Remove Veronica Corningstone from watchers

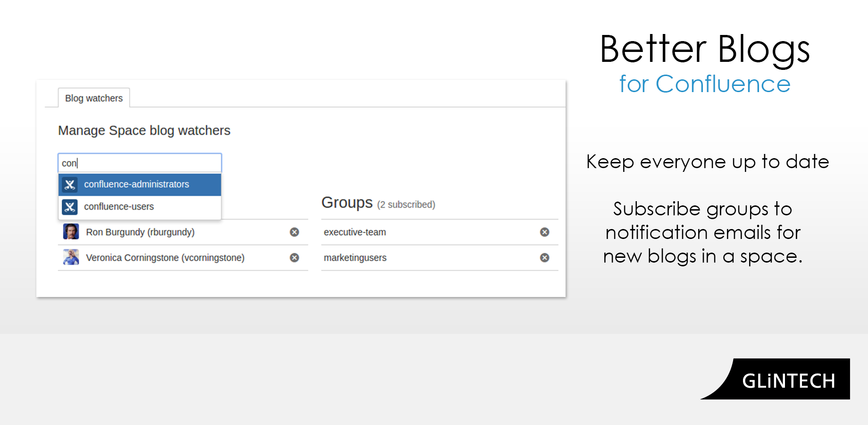pos(293,258)
